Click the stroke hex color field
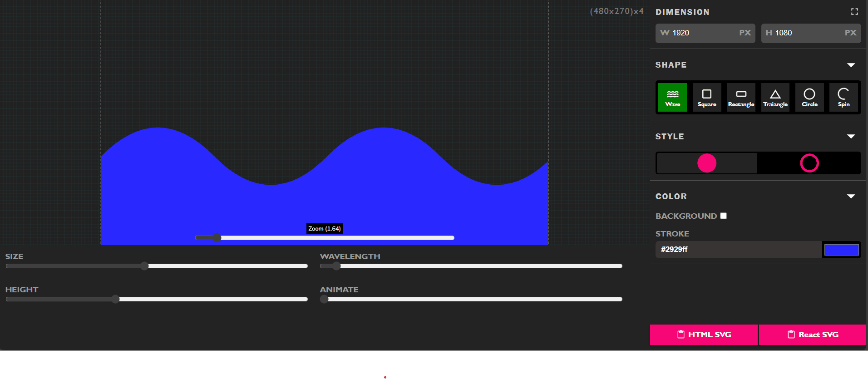The width and height of the screenshot is (868, 379). 739,250
